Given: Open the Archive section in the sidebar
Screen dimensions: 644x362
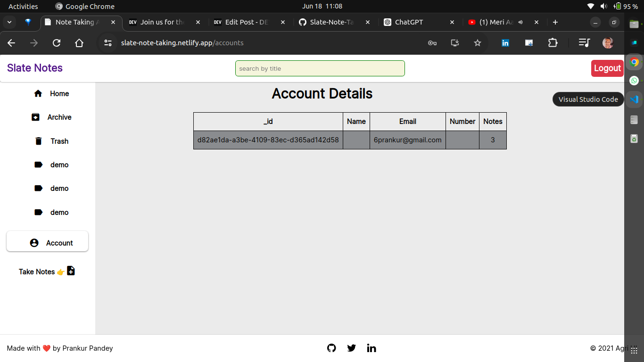Looking at the screenshot, I should (x=51, y=117).
